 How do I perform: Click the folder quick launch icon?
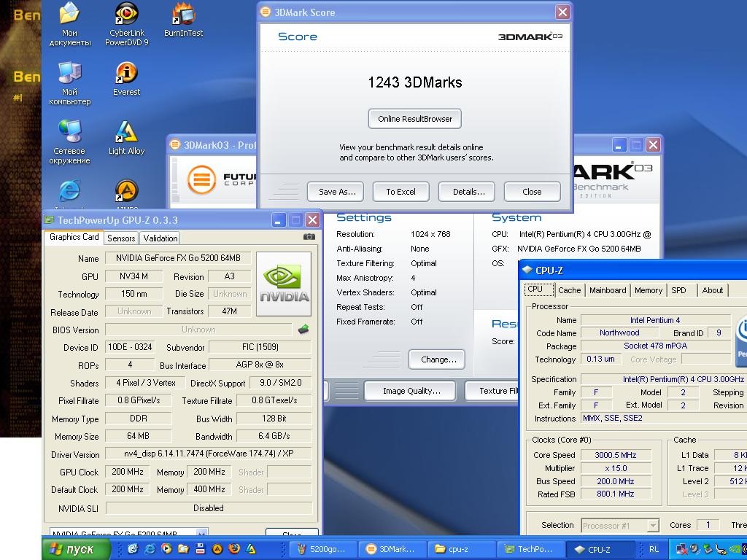coord(183,549)
